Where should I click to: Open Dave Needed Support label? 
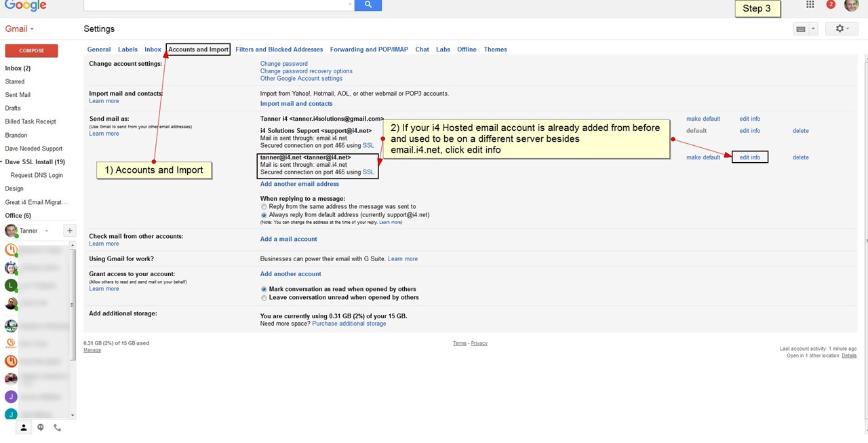(33, 149)
